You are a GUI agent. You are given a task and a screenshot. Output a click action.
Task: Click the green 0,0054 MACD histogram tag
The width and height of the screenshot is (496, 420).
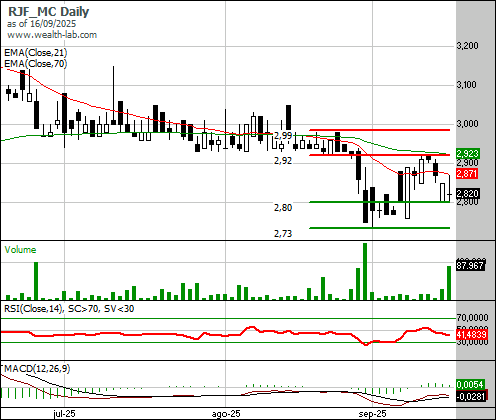470,384
